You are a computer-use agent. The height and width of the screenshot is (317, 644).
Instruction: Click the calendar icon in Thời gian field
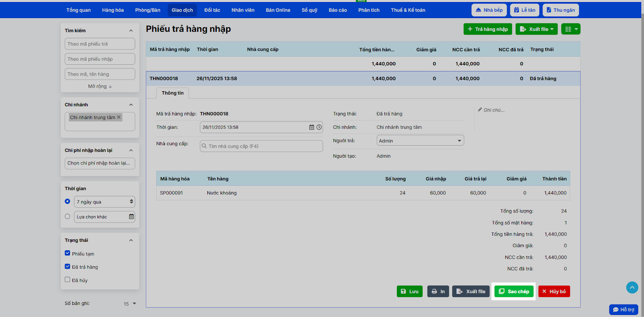pos(312,127)
